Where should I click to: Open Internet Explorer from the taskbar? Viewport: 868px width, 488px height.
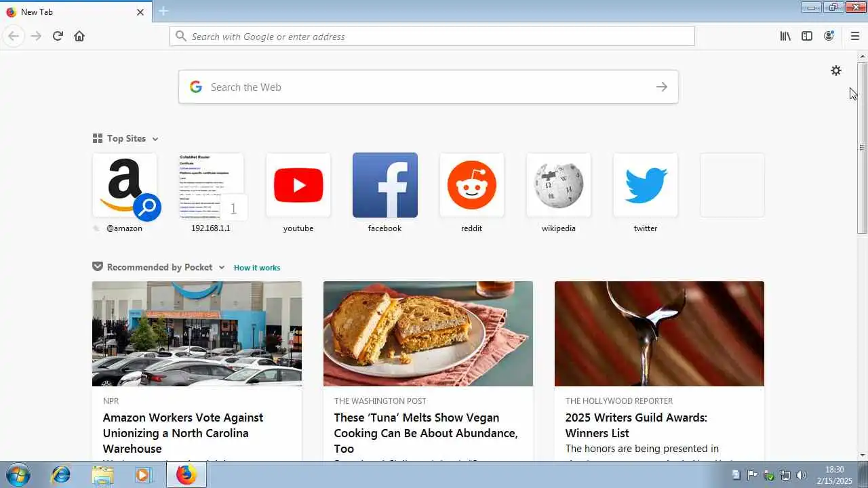tap(61, 474)
